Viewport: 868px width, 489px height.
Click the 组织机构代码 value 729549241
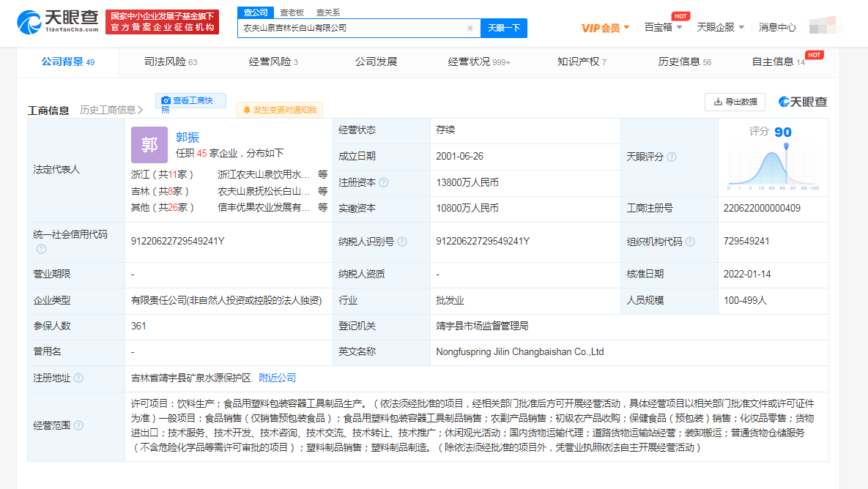[746, 241]
